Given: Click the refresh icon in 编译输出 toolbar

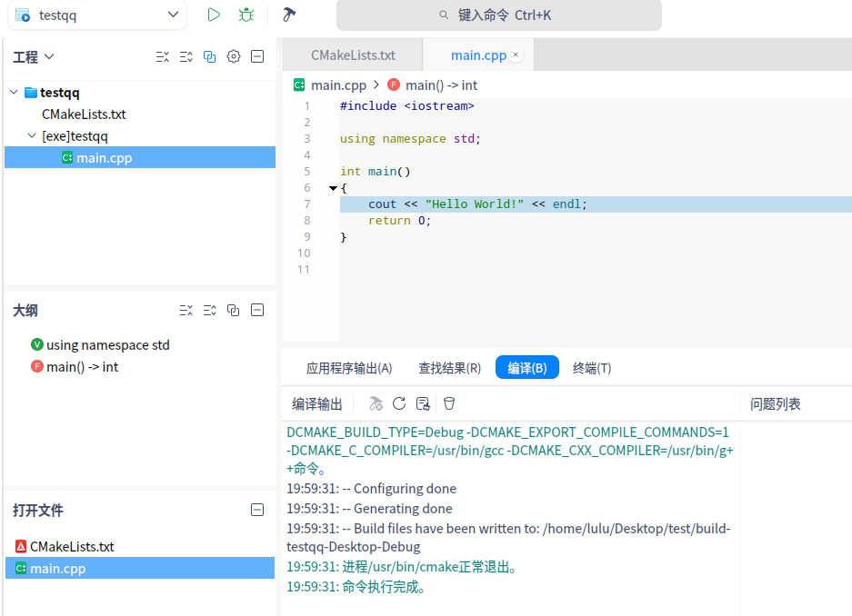Looking at the screenshot, I should (399, 403).
